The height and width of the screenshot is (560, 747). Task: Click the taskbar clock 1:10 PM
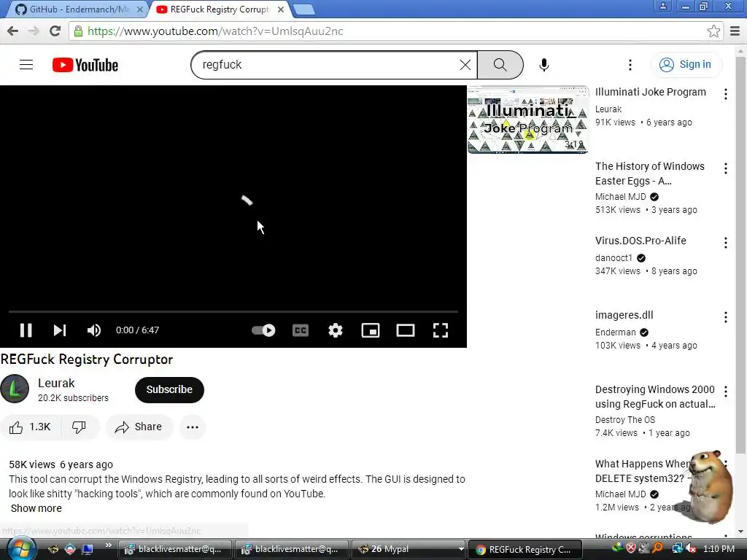[719, 549]
